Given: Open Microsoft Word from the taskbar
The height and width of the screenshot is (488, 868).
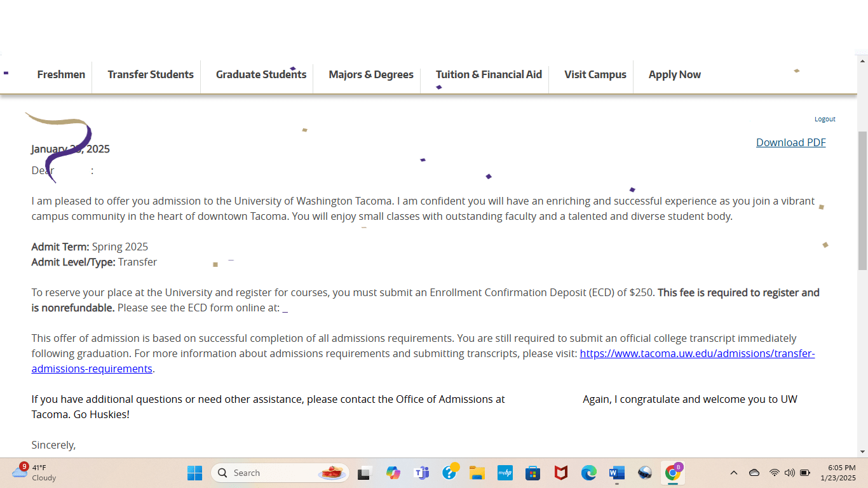Looking at the screenshot, I should coord(616,473).
